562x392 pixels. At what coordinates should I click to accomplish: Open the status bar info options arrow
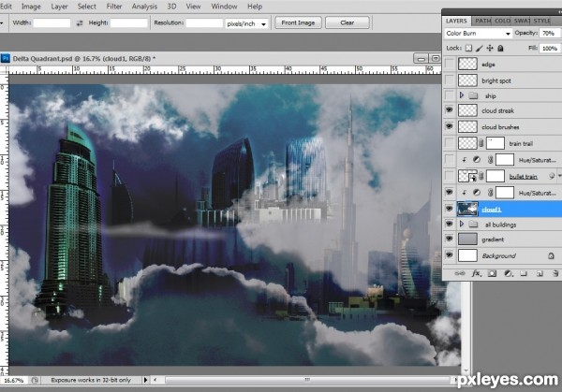(x=145, y=380)
